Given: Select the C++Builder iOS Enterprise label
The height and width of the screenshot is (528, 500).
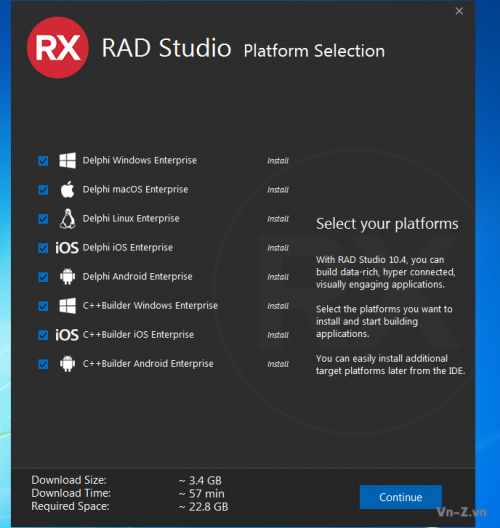Looking at the screenshot, I should (138, 335).
